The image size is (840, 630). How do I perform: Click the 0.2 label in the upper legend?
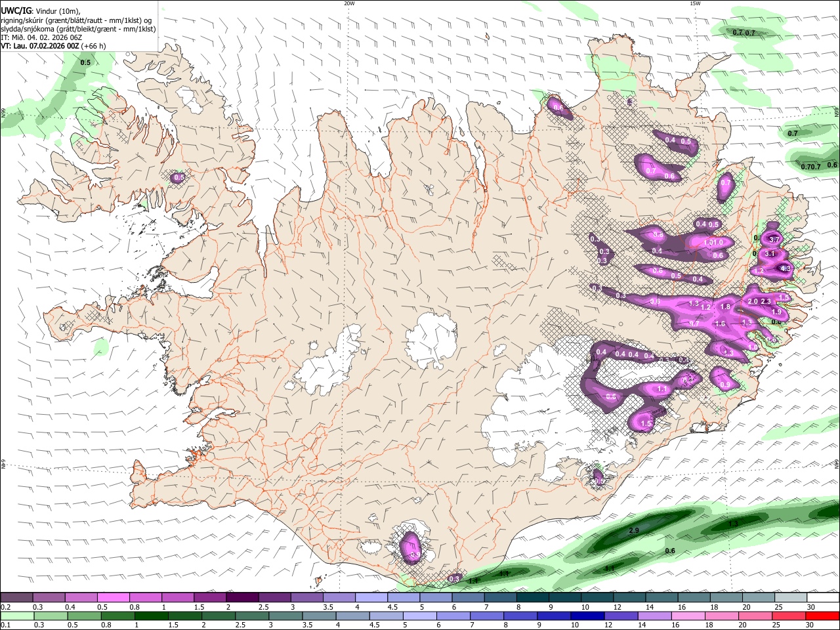[x=6, y=607]
